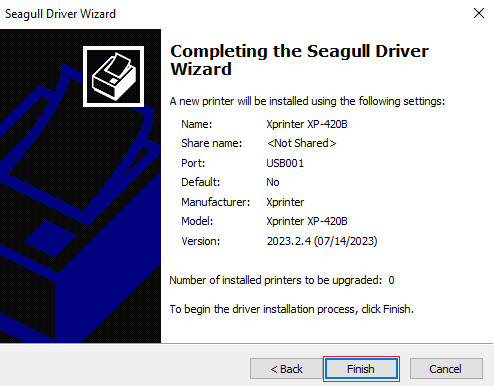Click the "<Not Shared>" share name value
Screen dimensions: 494x386
pyautogui.click(x=301, y=143)
